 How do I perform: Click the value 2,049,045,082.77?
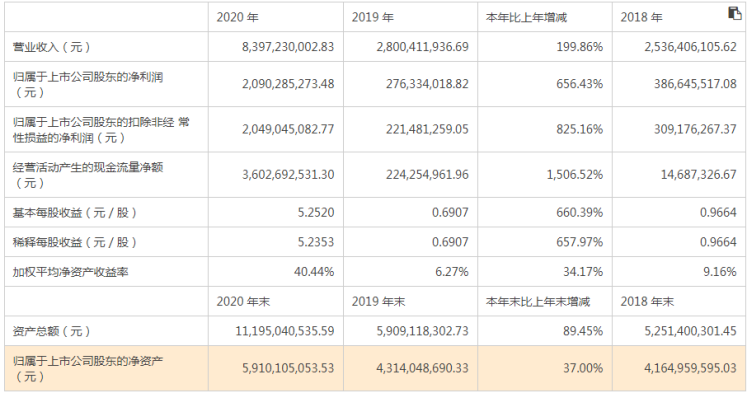point(288,129)
